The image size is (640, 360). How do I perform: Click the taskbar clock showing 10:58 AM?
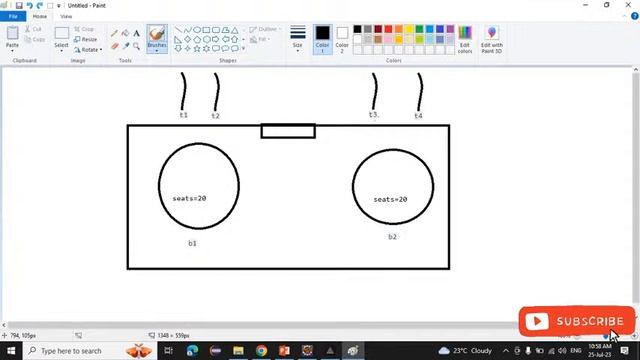tap(600, 351)
